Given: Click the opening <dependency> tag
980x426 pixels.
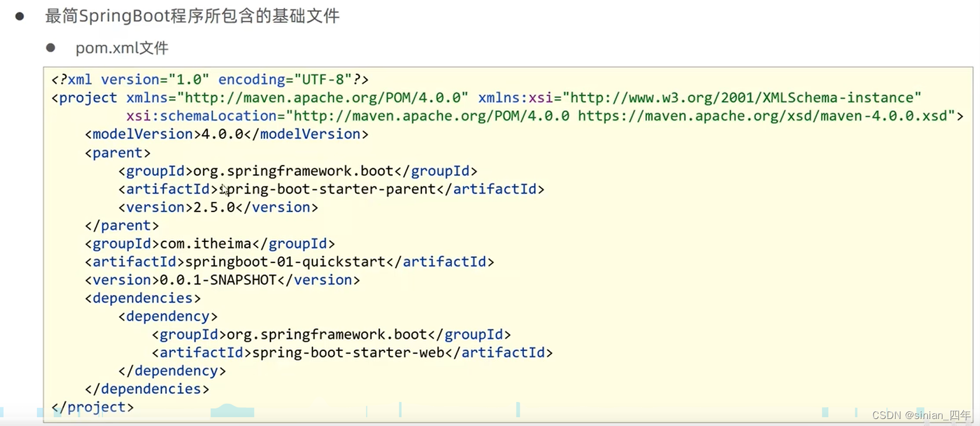Looking at the screenshot, I should pos(168,316).
